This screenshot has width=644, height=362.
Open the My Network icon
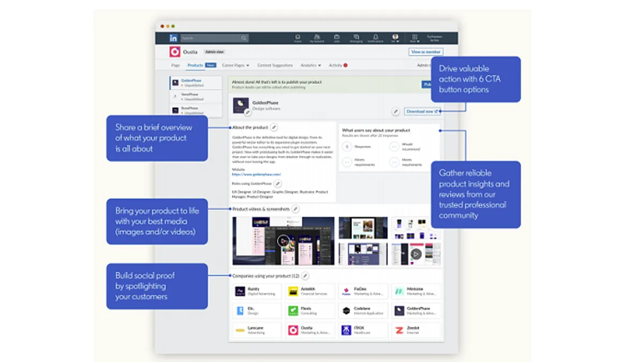pyautogui.click(x=317, y=38)
